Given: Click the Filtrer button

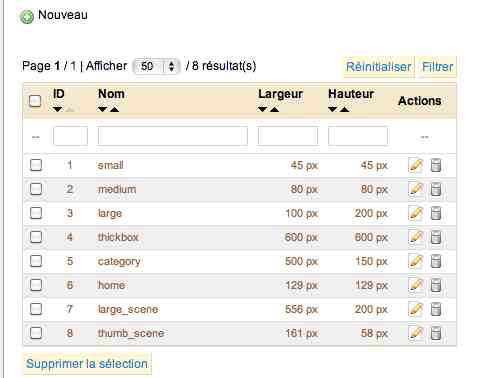Looking at the screenshot, I should tap(437, 67).
